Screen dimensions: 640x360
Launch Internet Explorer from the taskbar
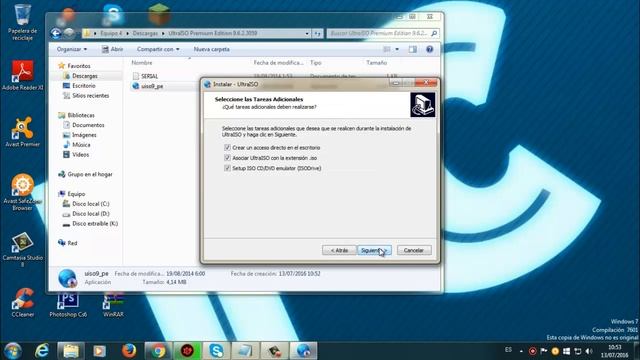pos(42,351)
